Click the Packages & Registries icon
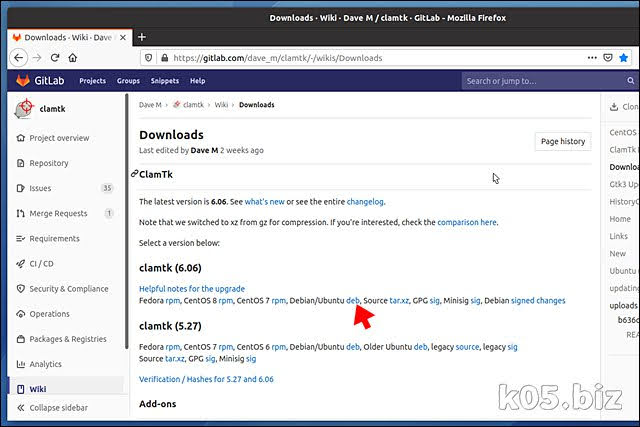 pyautogui.click(x=20, y=339)
